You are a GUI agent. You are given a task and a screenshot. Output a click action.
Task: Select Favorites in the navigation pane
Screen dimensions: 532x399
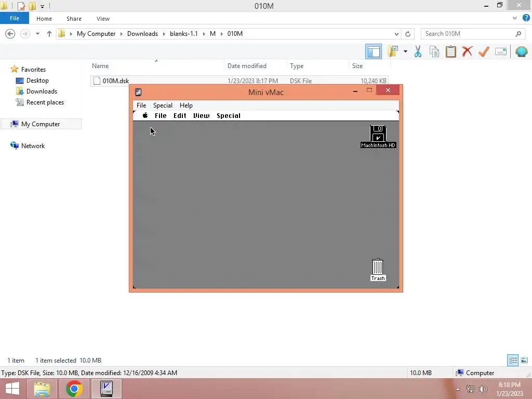pyautogui.click(x=33, y=69)
